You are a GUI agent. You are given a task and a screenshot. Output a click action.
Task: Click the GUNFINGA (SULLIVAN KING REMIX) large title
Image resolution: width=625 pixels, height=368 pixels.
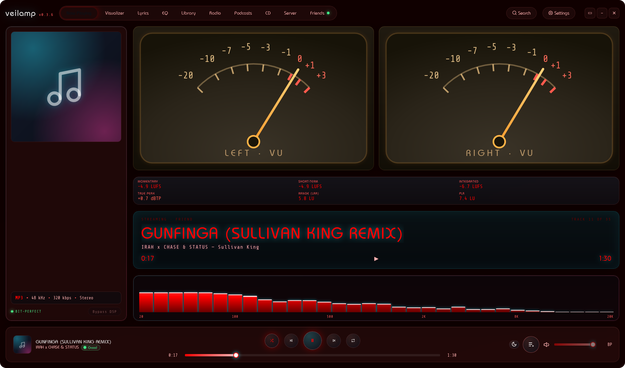tap(271, 234)
